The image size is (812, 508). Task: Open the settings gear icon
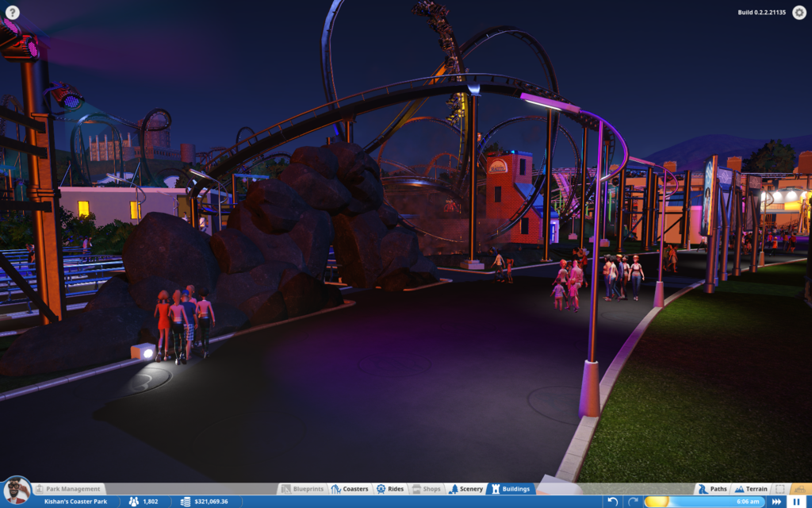tap(799, 13)
